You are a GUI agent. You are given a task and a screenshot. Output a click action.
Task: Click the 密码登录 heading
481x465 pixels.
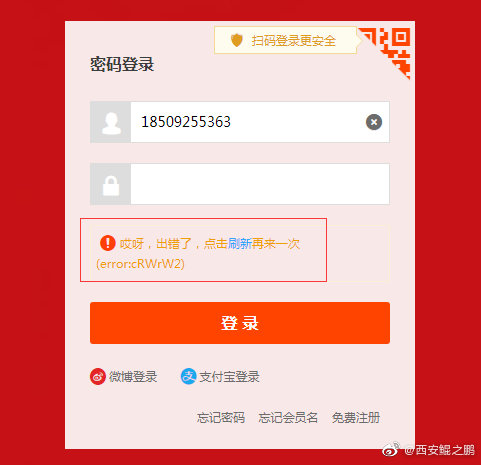[x=122, y=64]
